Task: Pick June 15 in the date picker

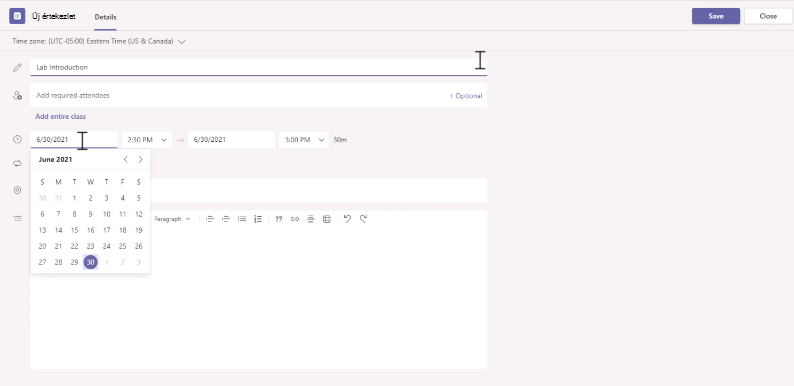Action: coord(74,230)
